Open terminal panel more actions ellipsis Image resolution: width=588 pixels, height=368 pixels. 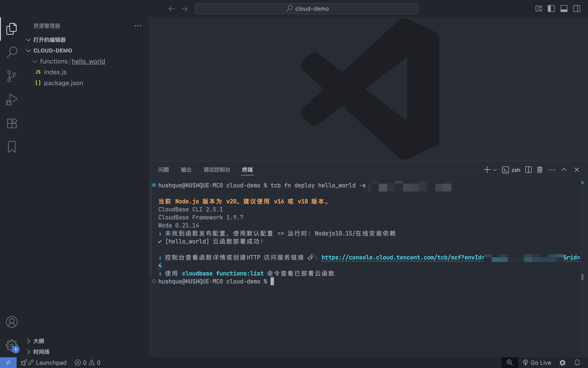(552, 170)
